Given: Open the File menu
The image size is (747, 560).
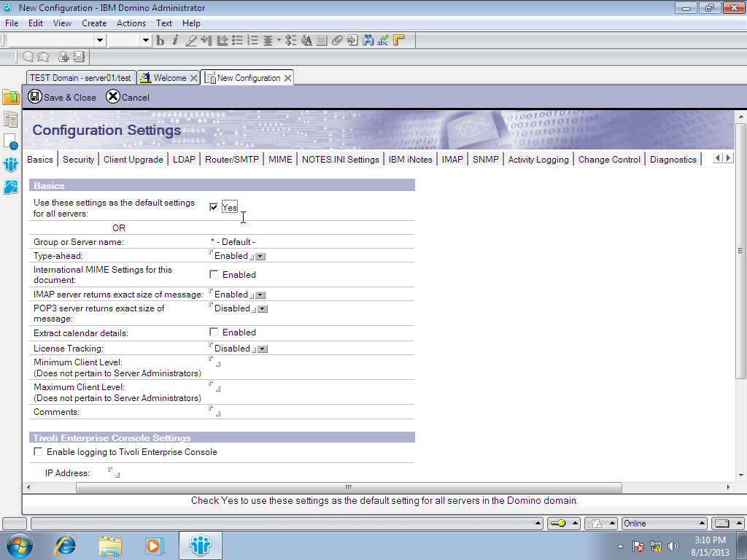Looking at the screenshot, I should pos(12,23).
